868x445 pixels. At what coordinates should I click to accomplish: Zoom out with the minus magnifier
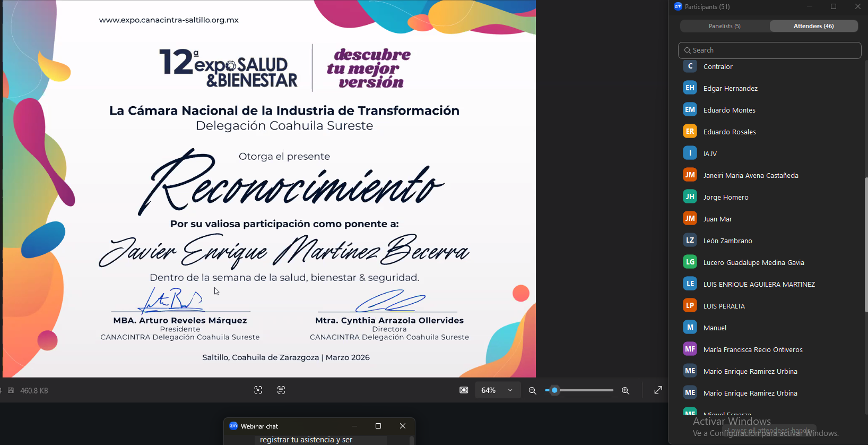click(533, 391)
